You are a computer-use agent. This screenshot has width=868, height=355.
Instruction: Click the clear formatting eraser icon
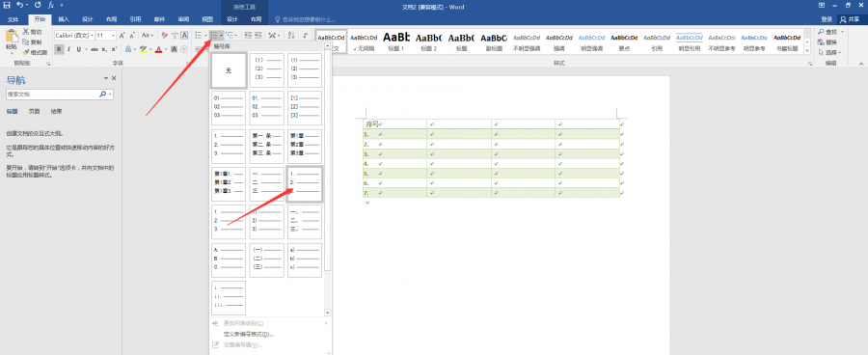tap(164, 36)
